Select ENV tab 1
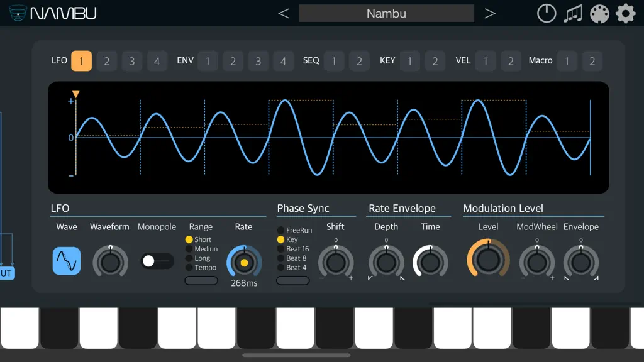The image size is (644, 362). point(208,61)
